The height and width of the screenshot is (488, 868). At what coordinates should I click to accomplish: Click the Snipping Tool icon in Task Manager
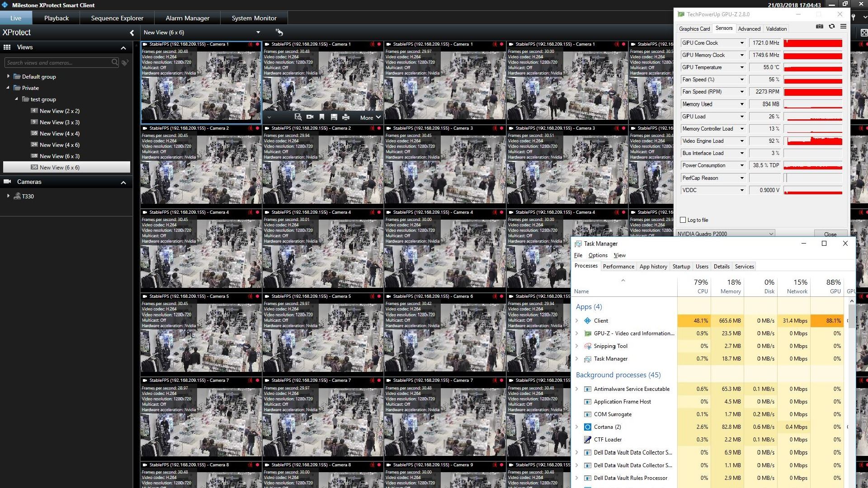587,346
